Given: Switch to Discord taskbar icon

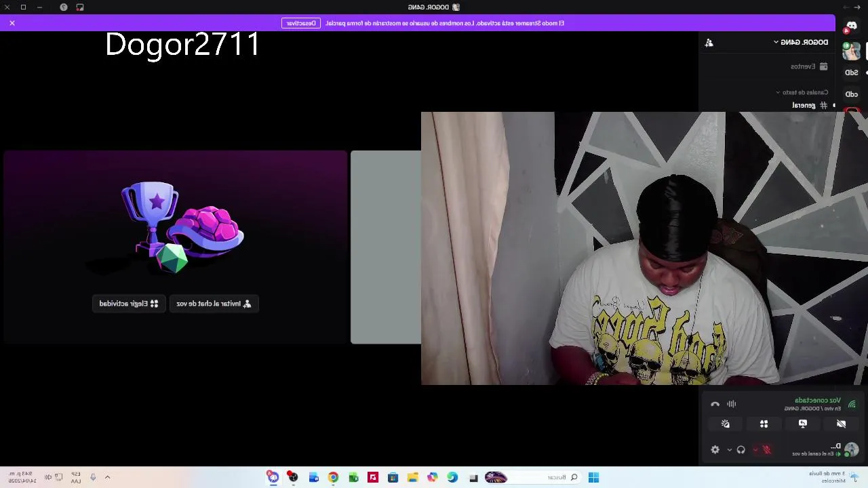Looking at the screenshot, I should (273, 477).
